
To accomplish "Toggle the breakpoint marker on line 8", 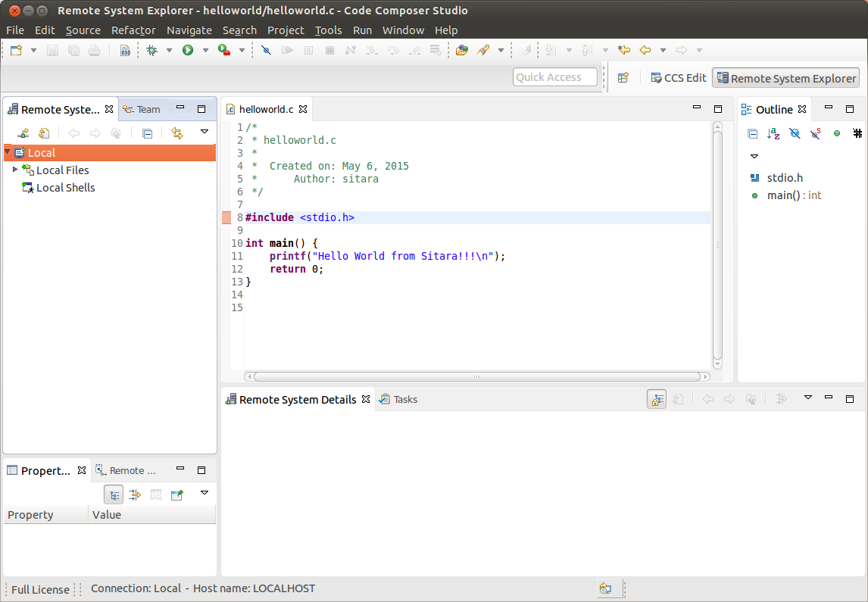I will (x=226, y=217).
